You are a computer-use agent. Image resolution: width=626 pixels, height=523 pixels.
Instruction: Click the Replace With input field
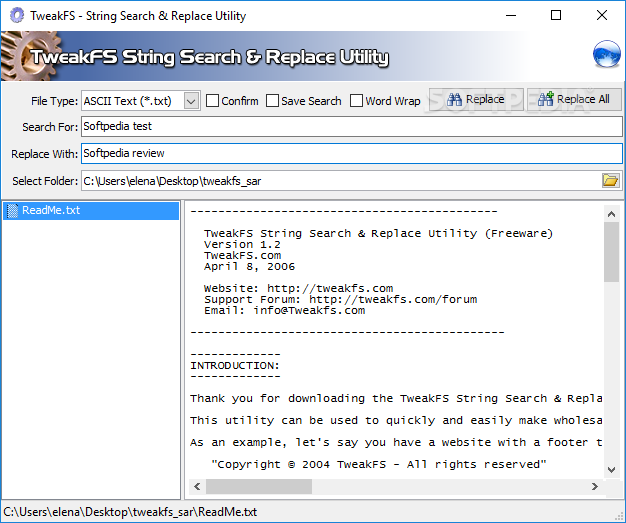coord(351,154)
